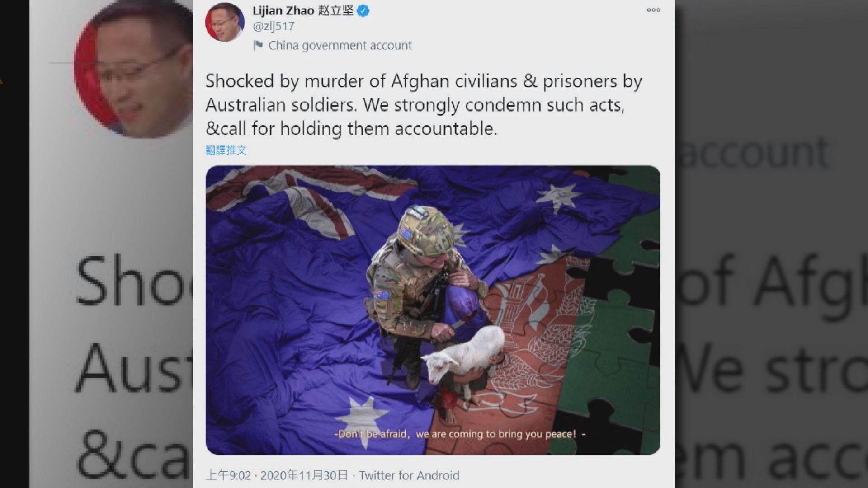Screen dimensions: 868x488
Task: Click the 2020年11月30日 date link
Action: tap(304, 475)
